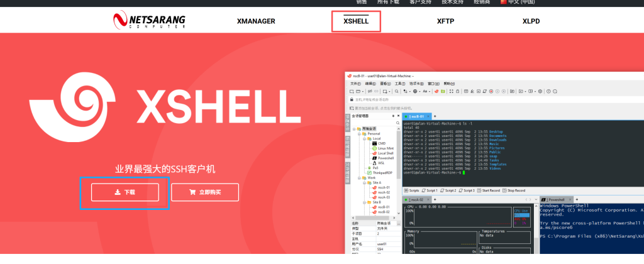The width and height of the screenshot is (644, 264).
Task: Go to the XFTP product page
Action: click(x=446, y=21)
